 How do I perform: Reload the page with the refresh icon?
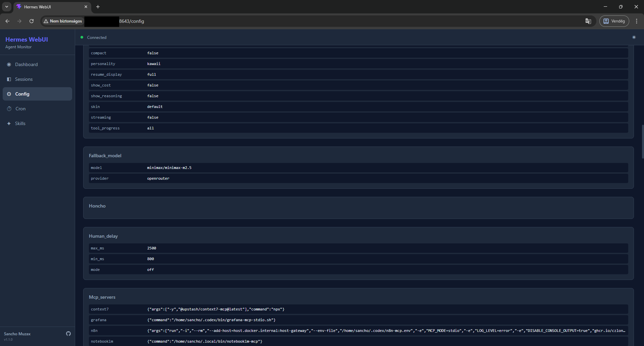click(x=31, y=21)
